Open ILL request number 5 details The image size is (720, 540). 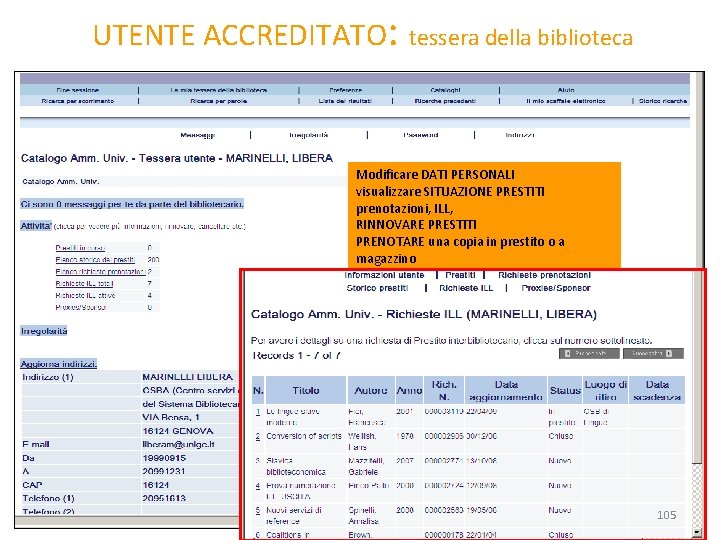(x=258, y=511)
